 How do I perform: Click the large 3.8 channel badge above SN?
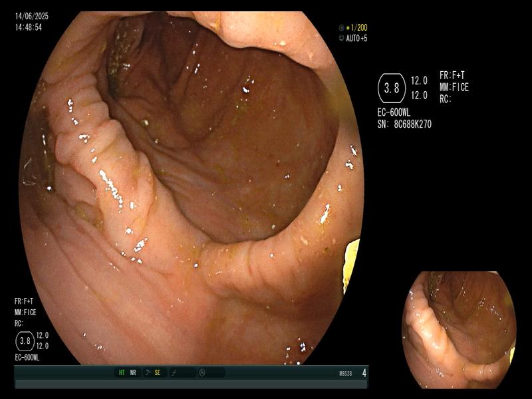coord(392,88)
